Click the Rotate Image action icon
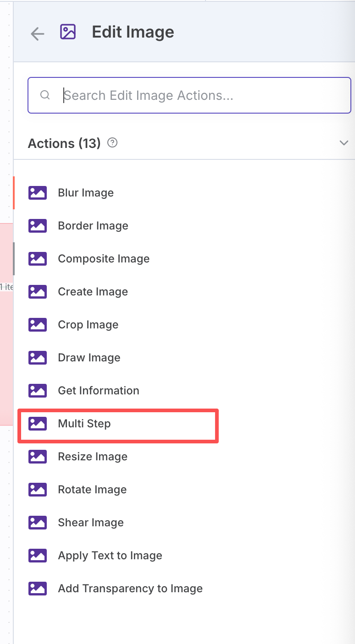This screenshot has width=355, height=644. 38,490
